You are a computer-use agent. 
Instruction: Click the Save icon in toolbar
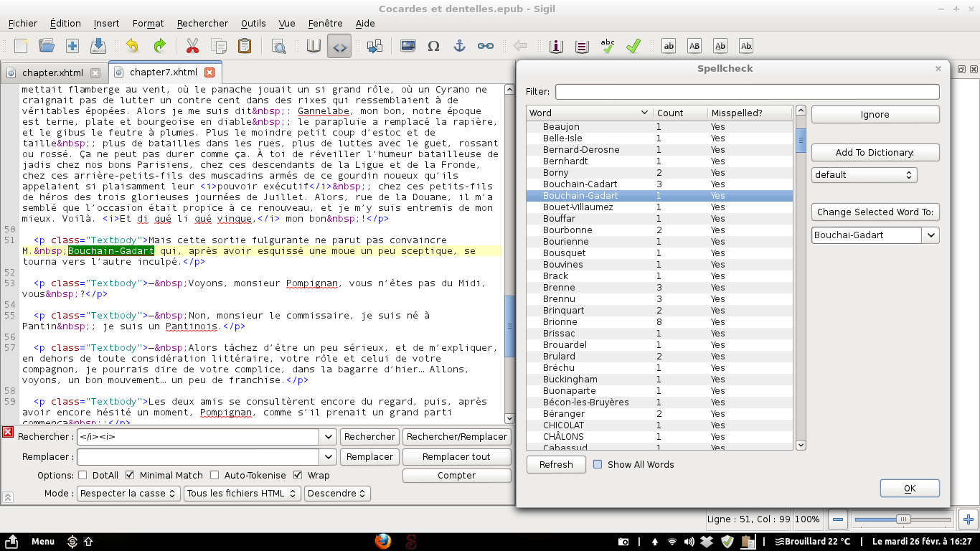pyautogui.click(x=98, y=46)
